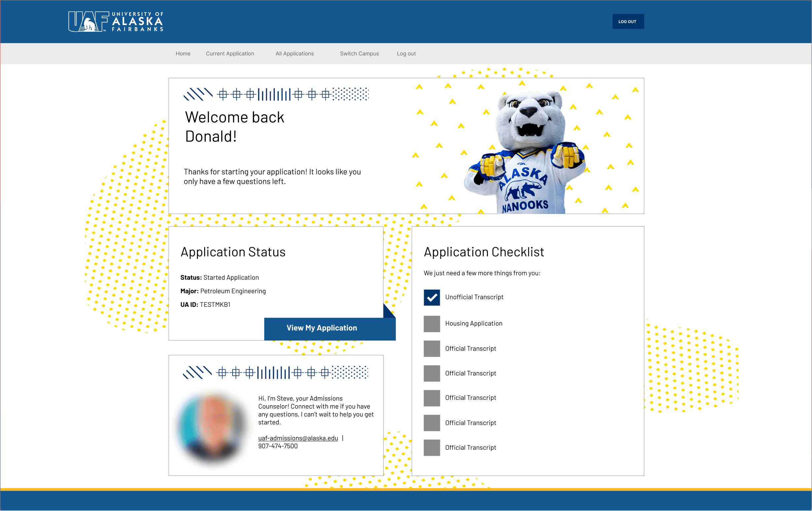The height and width of the screenshot is (511, 812).
Task: Click the blue pattern banner above counselor message
Action: pyautogui.click(x=275, y=373)
